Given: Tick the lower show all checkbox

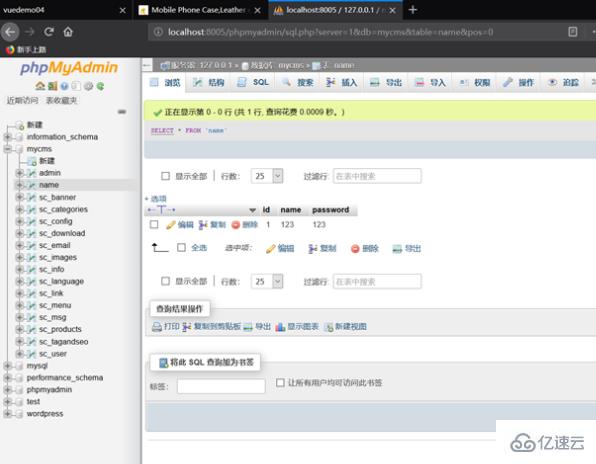Looking at the screenshot, I should pos(165,281).
